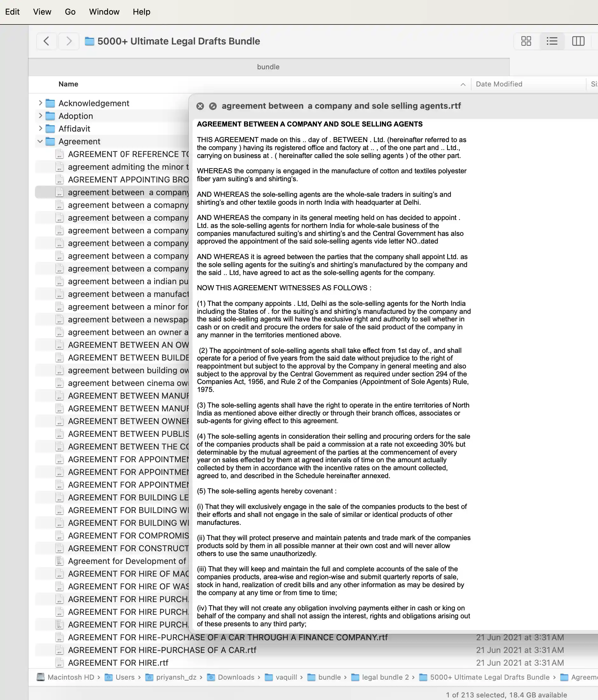
Task: Click file icon of Agreement for Development
Action: click(x=59, y=561)
